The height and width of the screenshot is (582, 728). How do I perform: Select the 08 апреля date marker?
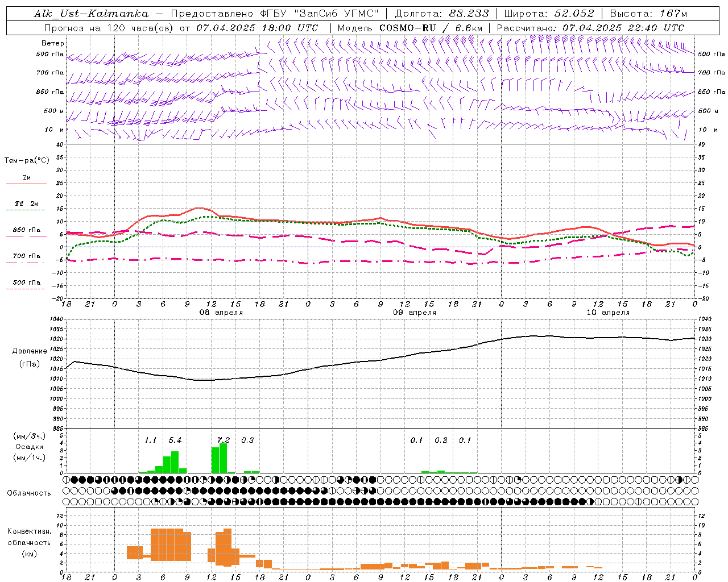[221, 313]
